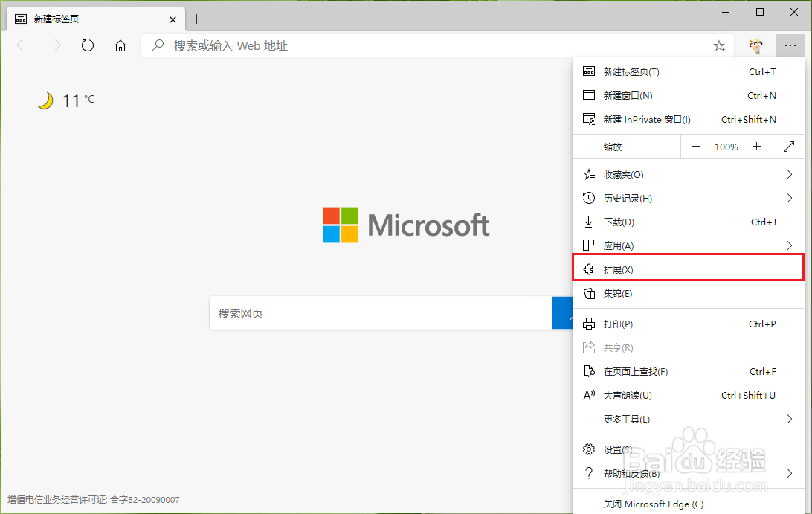Open a new tab with plus button
The image size is (812, 514).
197,19
